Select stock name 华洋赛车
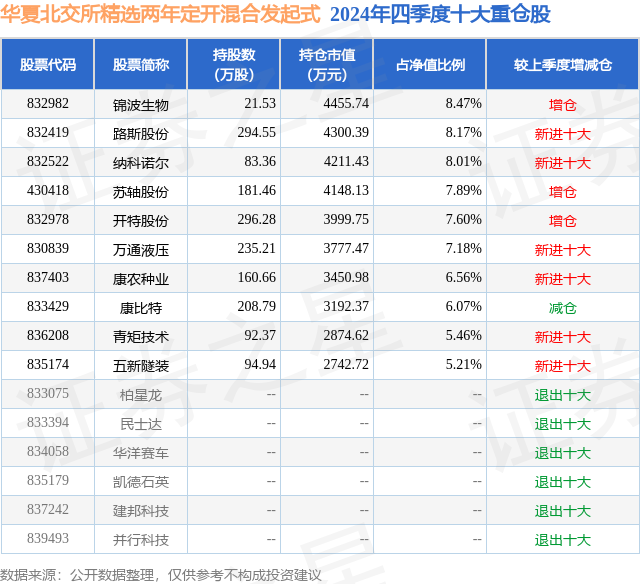 141,453
